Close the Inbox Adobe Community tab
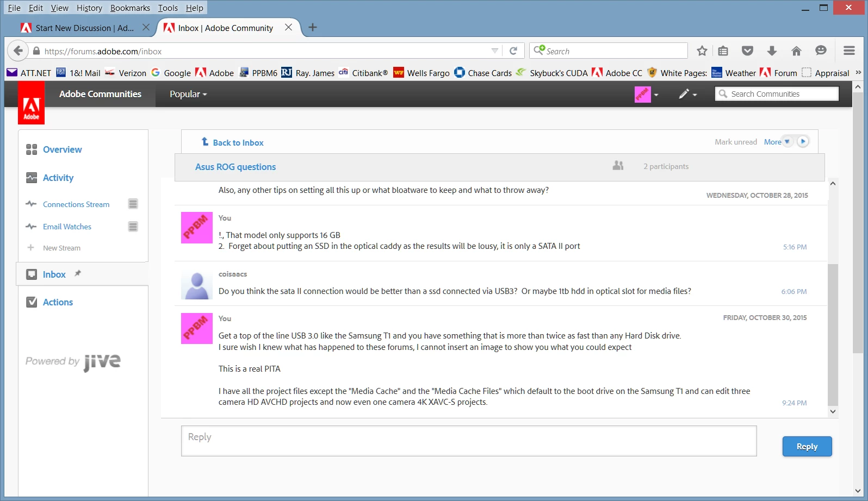Screen dimensions: 868x501 tap(289, 27)
